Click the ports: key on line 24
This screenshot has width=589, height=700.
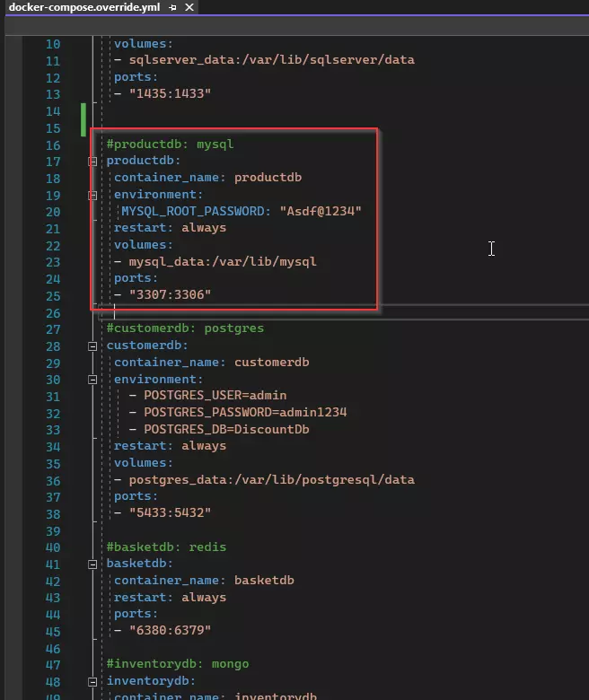click(x=136, y=278)
